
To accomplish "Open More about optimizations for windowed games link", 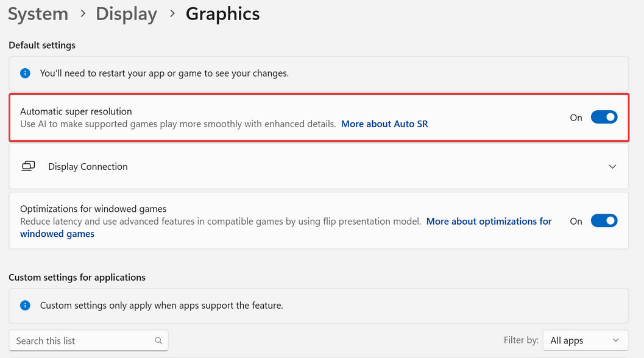I will click(489, 222).
